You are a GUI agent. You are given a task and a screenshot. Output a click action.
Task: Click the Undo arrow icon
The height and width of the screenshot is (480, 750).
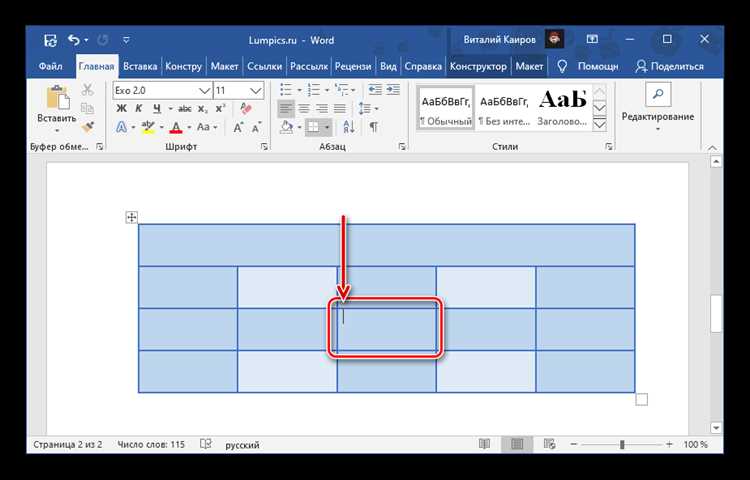[74, 40]
